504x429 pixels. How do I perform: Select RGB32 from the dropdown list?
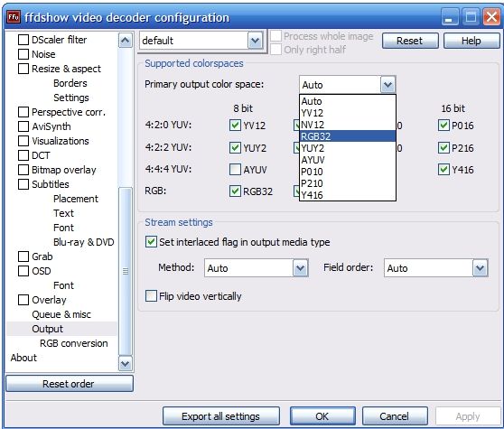pyautogui.click(x=348, y=136)
